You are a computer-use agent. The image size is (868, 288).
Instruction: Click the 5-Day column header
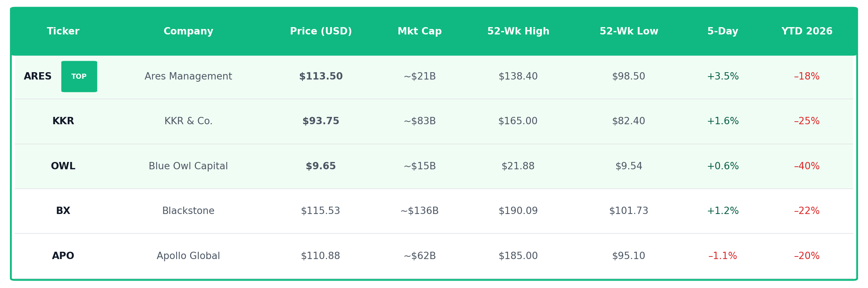(x=723, y=32)
